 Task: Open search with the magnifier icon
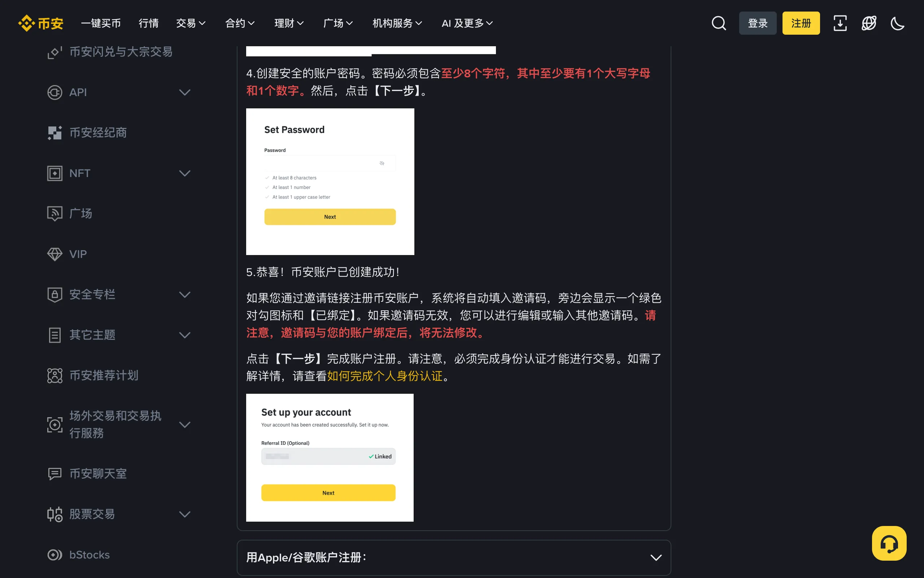pyautogui.click(x=719, y=23)
